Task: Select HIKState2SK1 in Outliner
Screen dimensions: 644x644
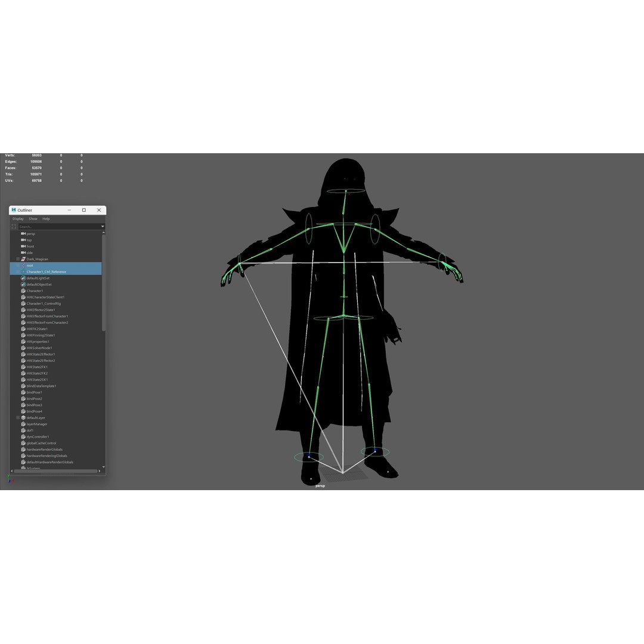Action: 37,380
